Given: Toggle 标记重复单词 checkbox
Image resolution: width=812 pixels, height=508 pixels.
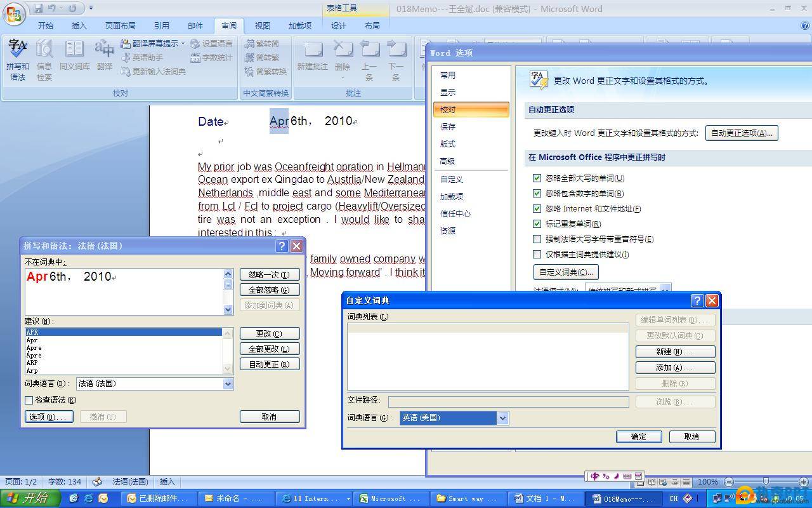Looking at the screenshot, I should [x=537, y=224].
